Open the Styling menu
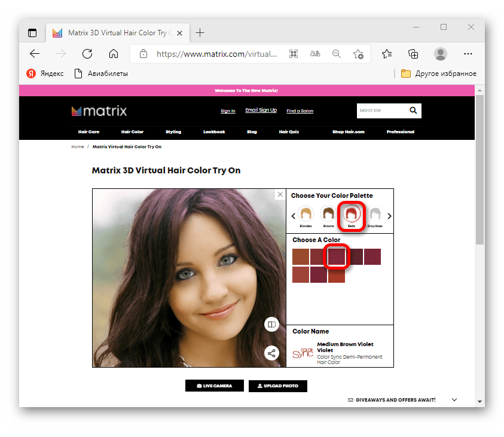This screenshot has height=437, width=504. pos(173,132)
